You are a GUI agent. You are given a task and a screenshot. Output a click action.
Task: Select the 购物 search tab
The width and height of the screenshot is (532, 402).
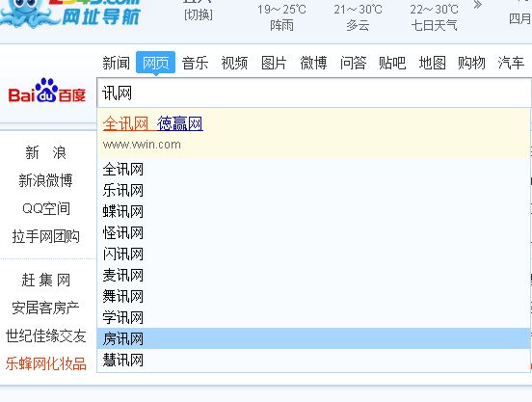(471, 63)
